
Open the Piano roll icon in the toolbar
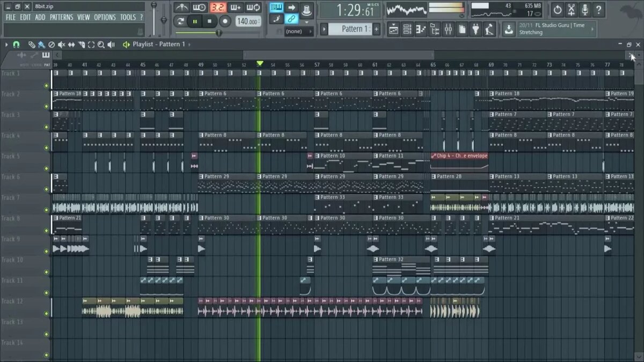coord(421,29)
